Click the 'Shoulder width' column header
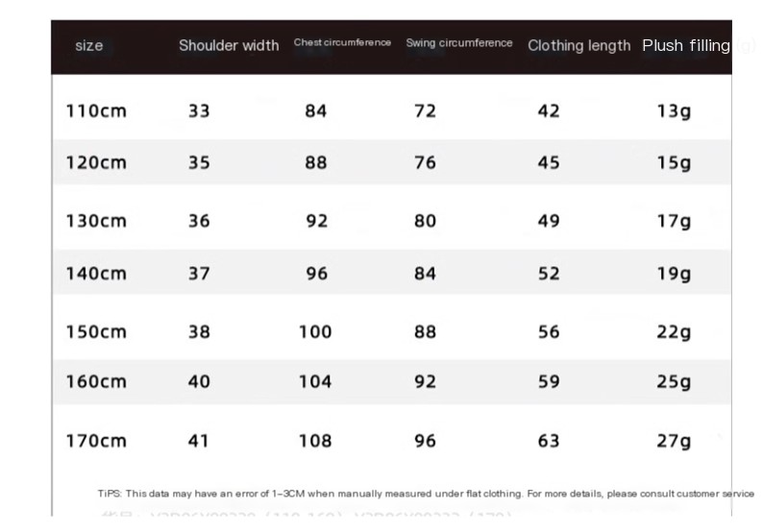 click(x=229, y=45)
